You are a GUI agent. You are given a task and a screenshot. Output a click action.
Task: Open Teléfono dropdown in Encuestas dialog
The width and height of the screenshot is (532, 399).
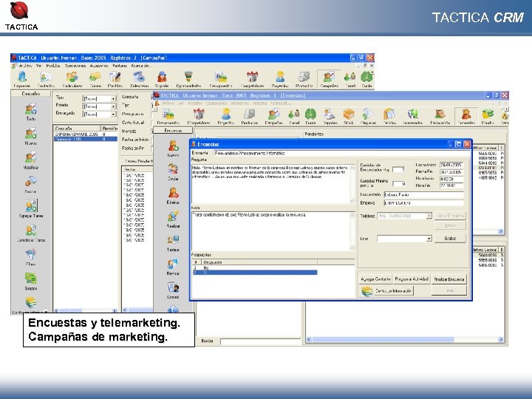(429, 216)
